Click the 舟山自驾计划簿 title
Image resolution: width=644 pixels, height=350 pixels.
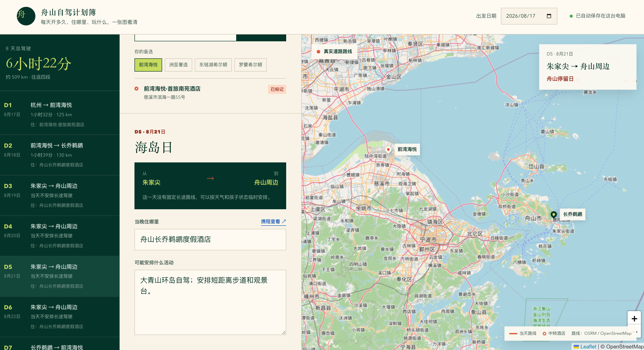coord(69,12)
